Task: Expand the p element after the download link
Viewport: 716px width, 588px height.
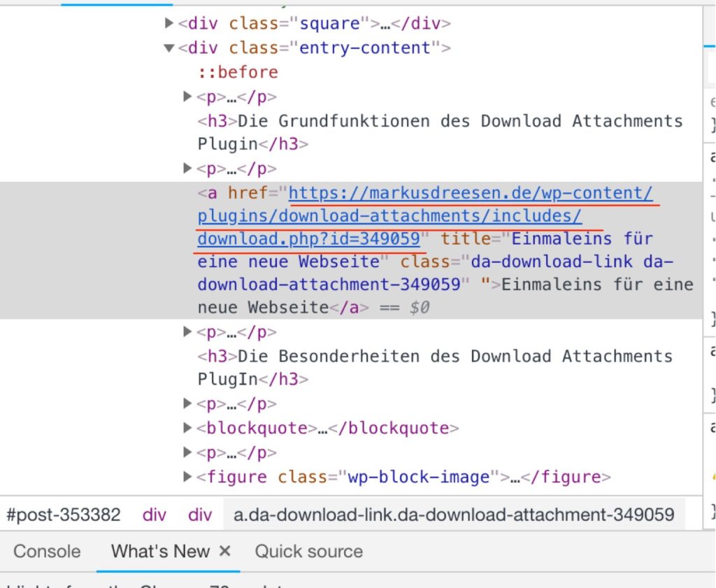Action: [187, 332]
